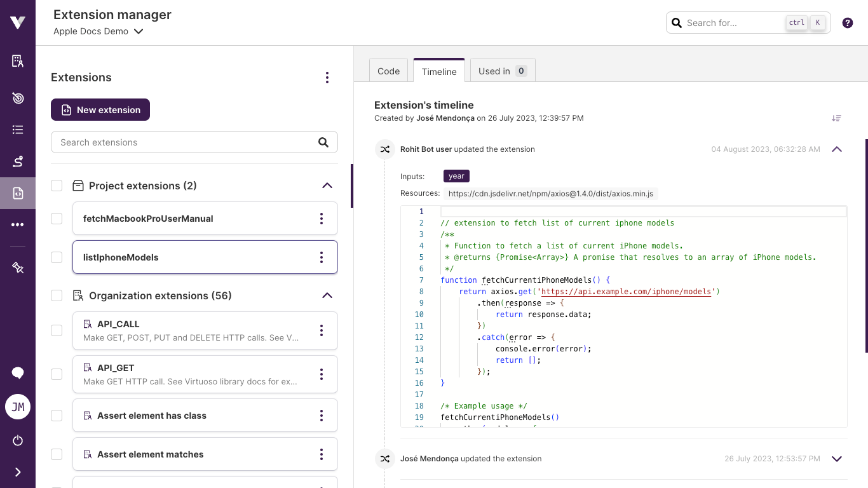868x488 pixels.
Task: Open kebab menu for Assert element matches
Action: (x=322, y=454)
